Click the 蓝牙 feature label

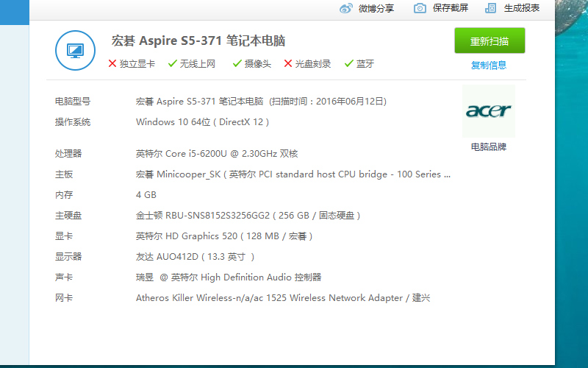[x=365, y=64]
